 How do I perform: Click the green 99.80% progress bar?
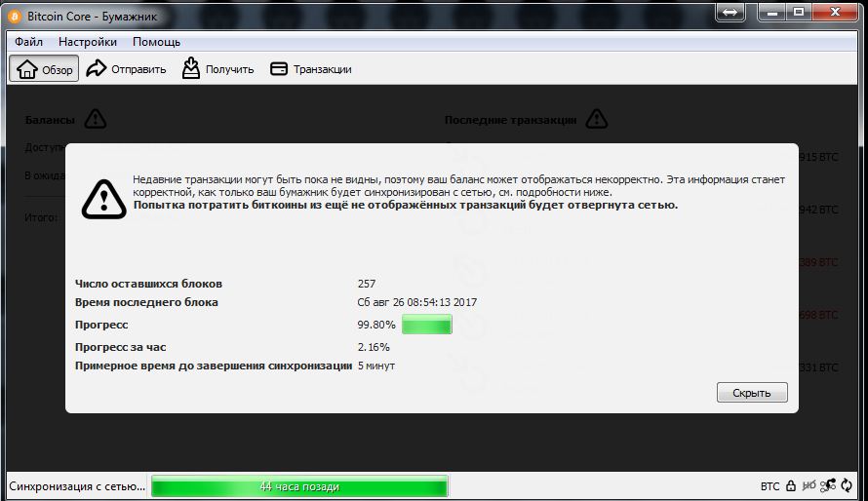pos(426,325)
